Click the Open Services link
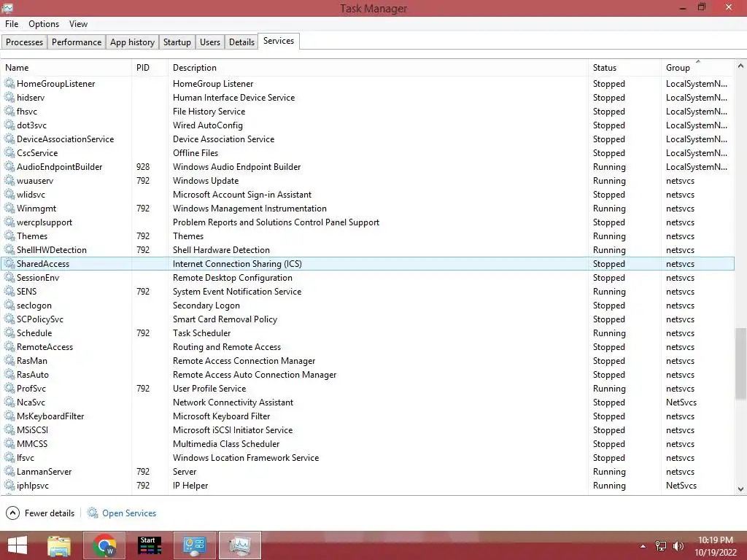Image resolution: width=747 pixels, height=560 pixels. point(129,513)
